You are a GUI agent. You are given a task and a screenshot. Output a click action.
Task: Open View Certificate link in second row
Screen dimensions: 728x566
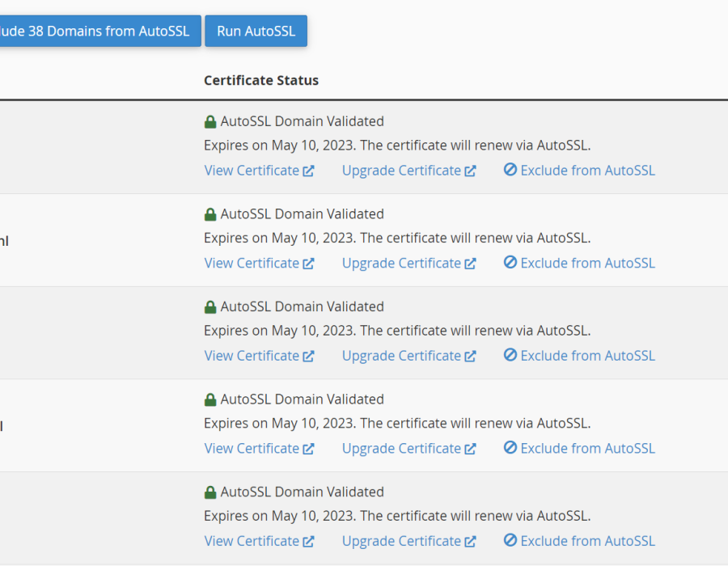tap(259, 263)
